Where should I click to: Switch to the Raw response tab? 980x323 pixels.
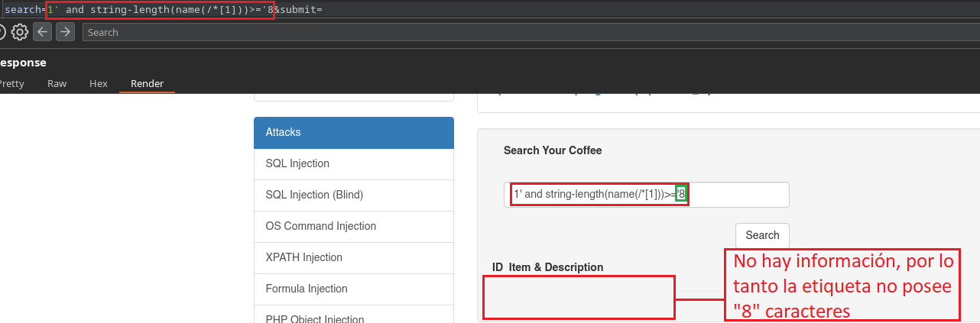point(57,84)
